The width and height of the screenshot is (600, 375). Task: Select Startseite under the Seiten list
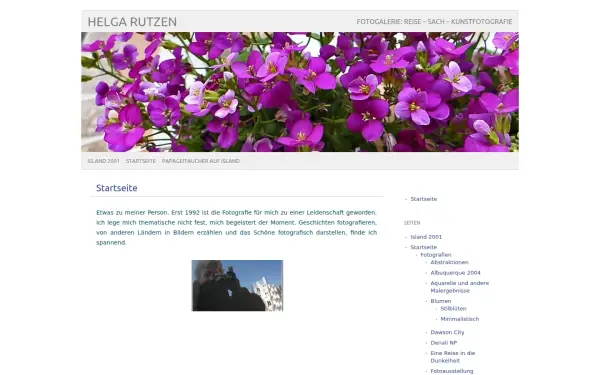(x=424, y=247)
